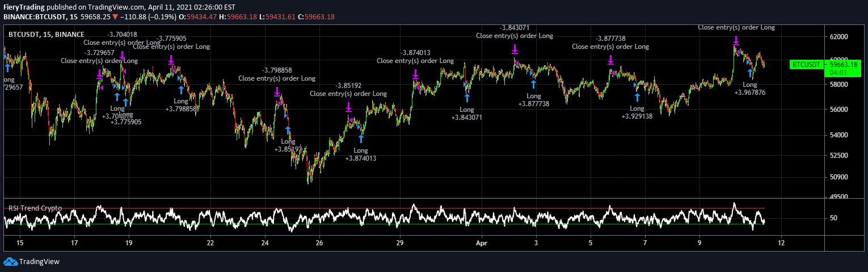Click the 49500 price axis label

coord(838,196)
